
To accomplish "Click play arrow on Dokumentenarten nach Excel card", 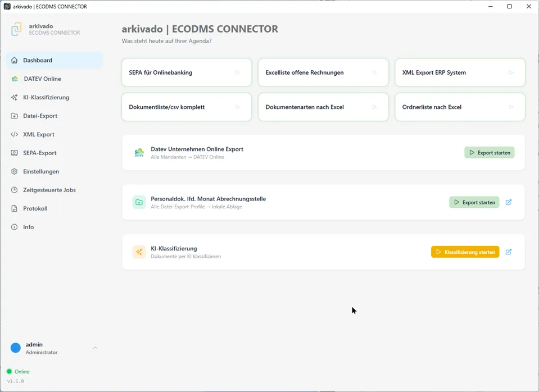I will click(374, 107).
